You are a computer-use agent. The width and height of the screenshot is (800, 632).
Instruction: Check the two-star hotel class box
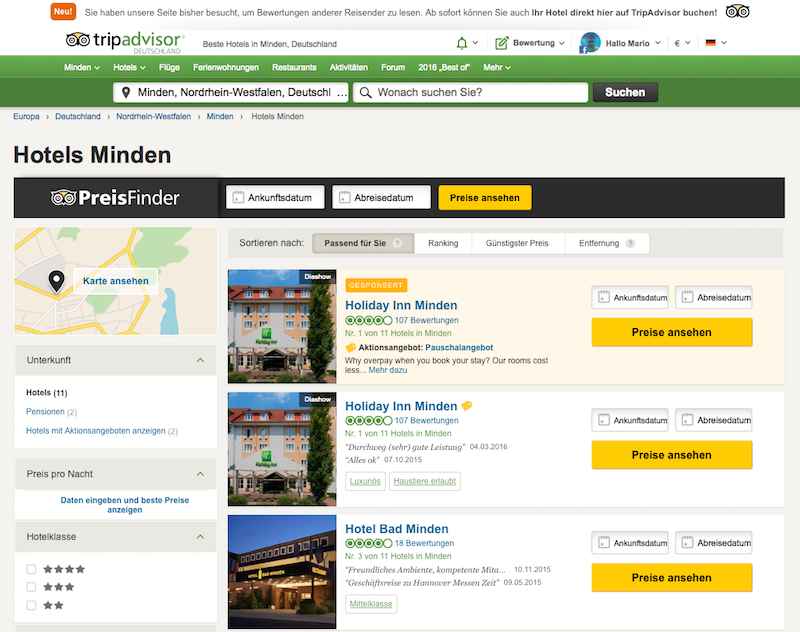pyautogui.click(x=31, y=605)
